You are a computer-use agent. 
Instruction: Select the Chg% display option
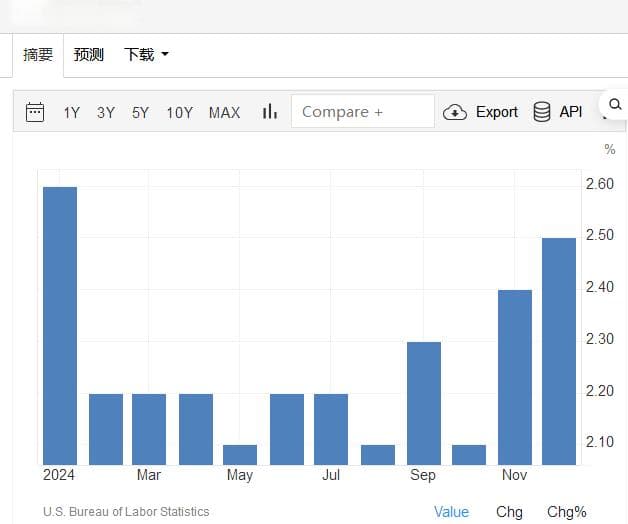[x=567, y=512]
